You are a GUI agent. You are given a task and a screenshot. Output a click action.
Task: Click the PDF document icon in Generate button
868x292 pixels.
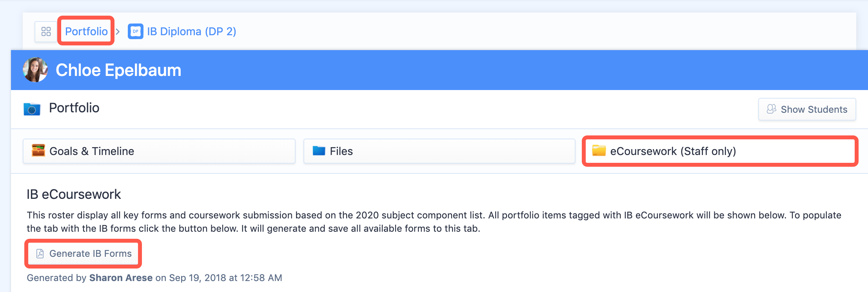point(40,254)
